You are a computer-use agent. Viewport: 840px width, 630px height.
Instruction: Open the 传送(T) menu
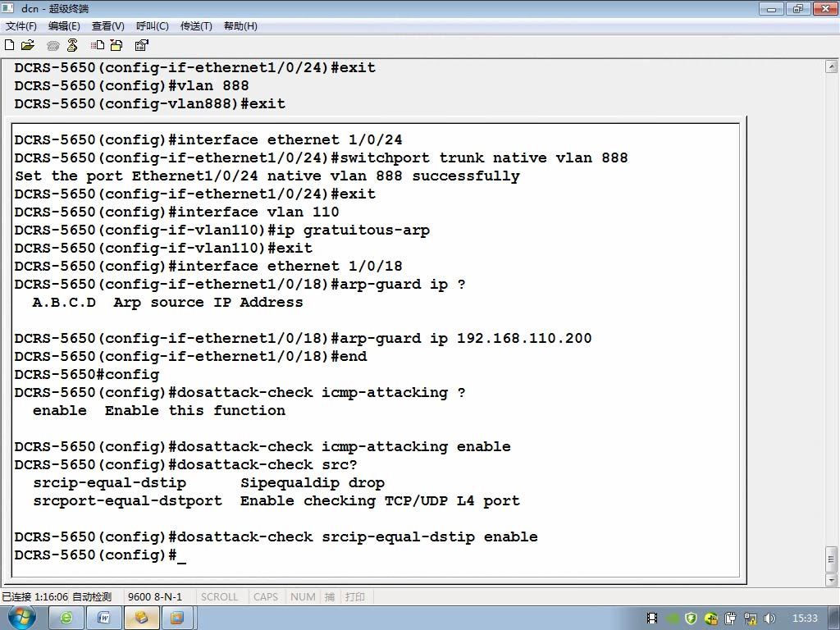(196, 25)
